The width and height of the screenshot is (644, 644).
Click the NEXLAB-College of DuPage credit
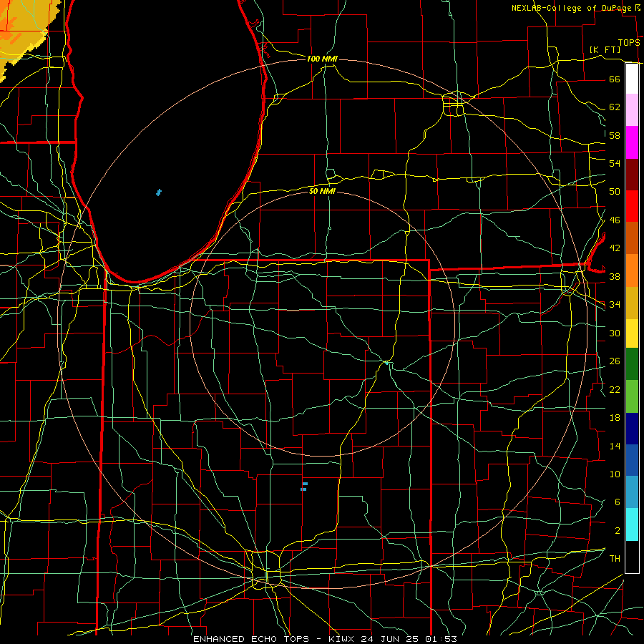tap(575, 8)
